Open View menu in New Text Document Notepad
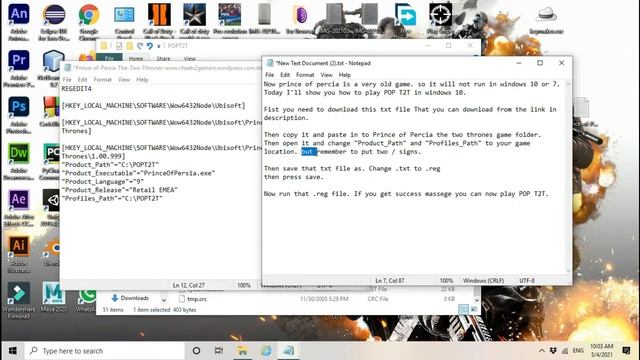This screenshot has width=640, height=360. click(x=326, y=75)
